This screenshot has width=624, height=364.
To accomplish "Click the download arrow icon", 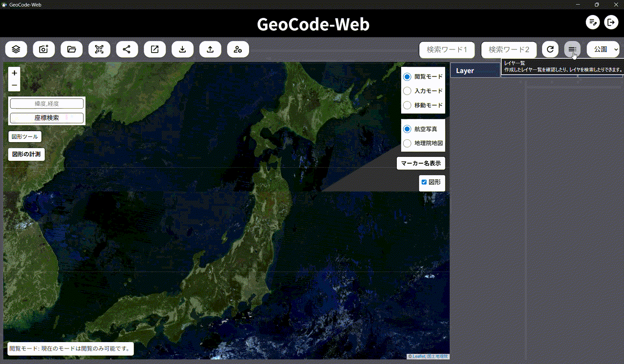I will [x=182, y=49].
